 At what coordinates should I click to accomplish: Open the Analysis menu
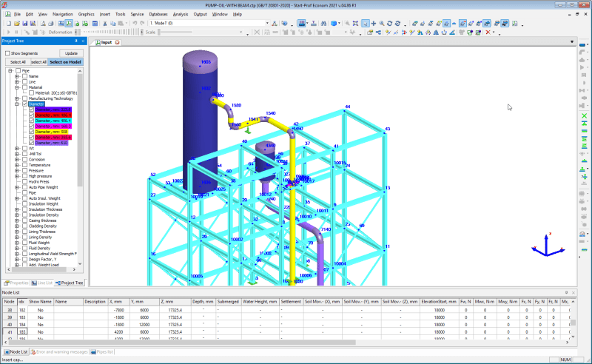coord(181,14)
